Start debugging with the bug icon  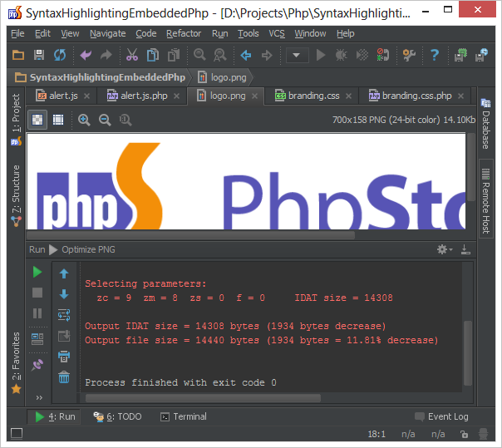(342, 55)
